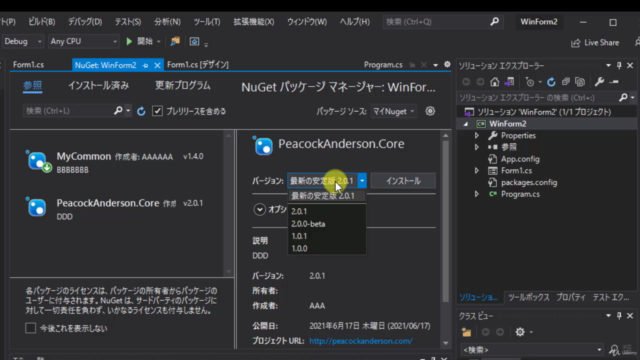Viewport: 640px width, 360px height.
Task: Open the Any CPU platform dropdown
Action: (x=84, y=41)
